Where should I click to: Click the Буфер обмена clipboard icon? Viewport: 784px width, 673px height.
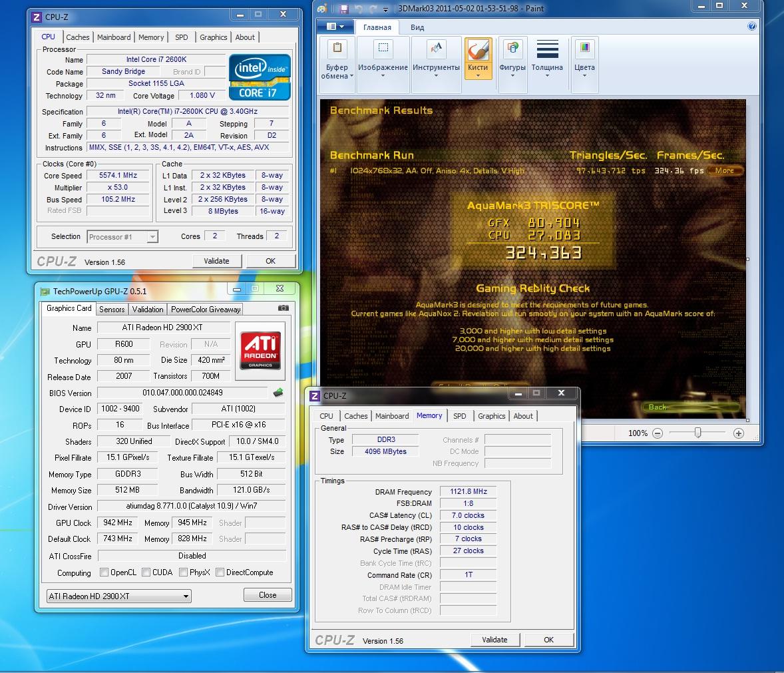tap(337, 48)
